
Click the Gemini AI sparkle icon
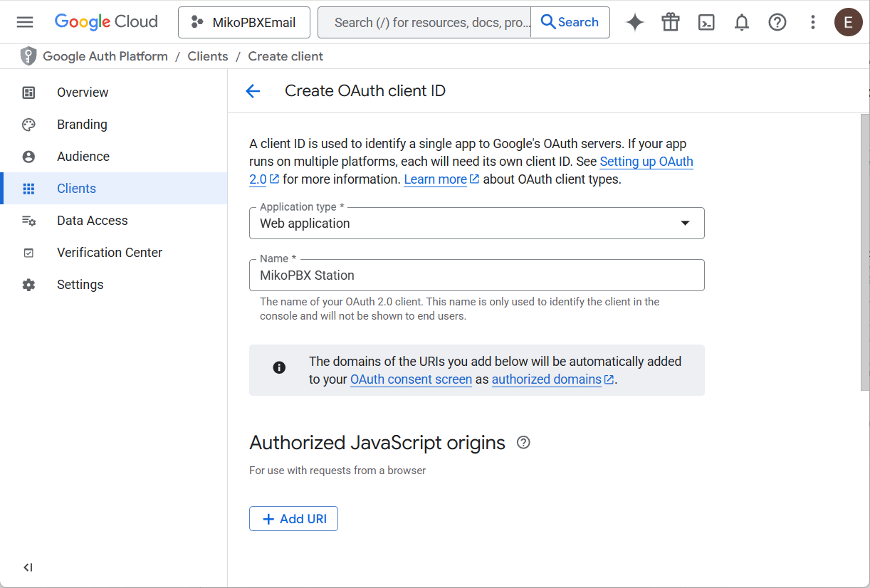(x=635, y=22)
